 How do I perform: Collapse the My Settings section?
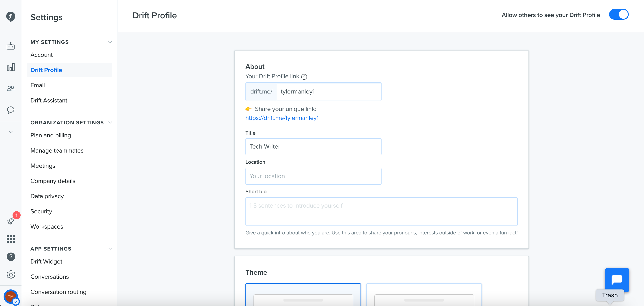(x=110, y=42)
